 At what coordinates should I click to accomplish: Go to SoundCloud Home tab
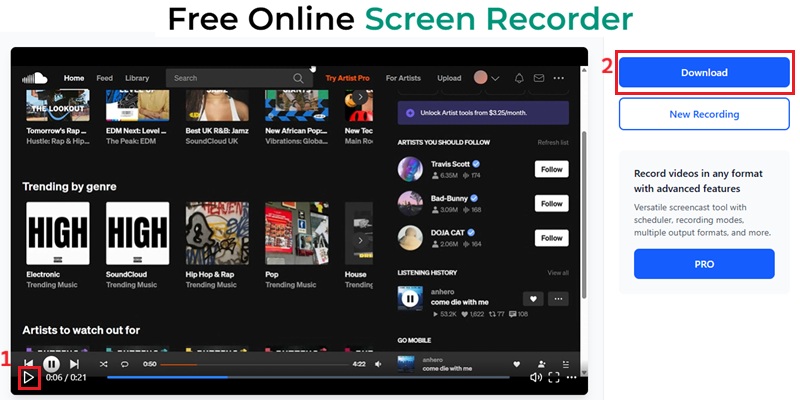(74, 78)
